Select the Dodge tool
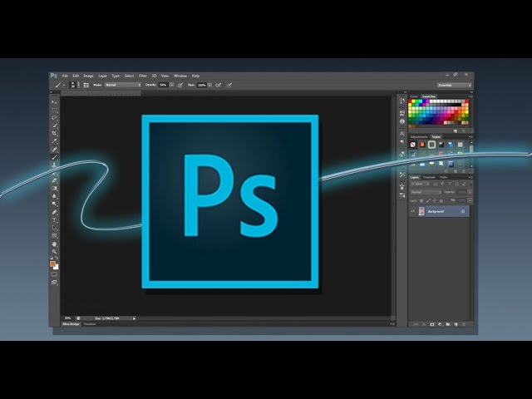Screen dimensions: 532x399 coord(54,204)
